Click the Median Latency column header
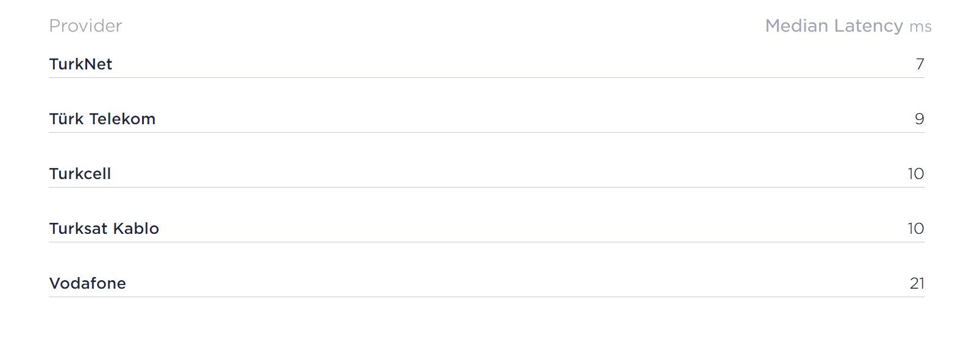Image resolution: width=980 pixels, height=338 pixels. [x=834, y=26]
